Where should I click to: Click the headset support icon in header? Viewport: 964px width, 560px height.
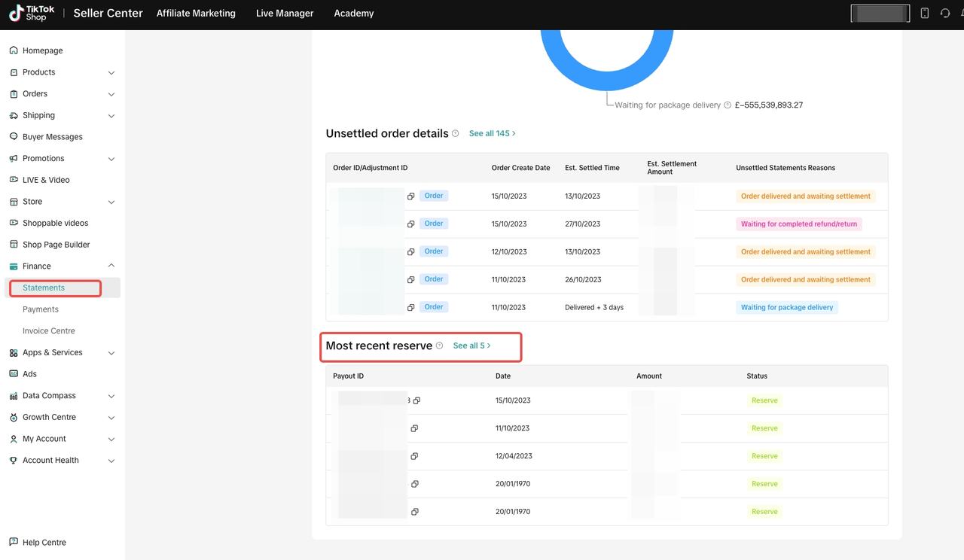point(945,14)
